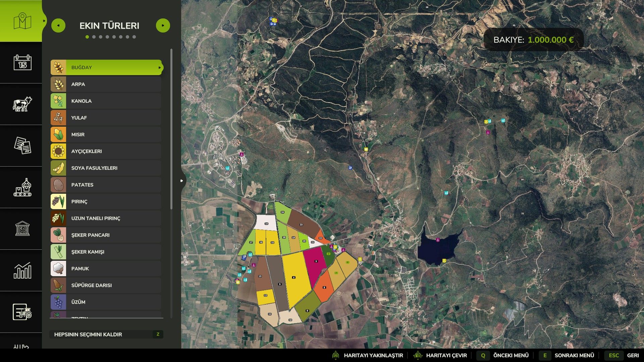Click the brown field 23 on map

point(303,224)
